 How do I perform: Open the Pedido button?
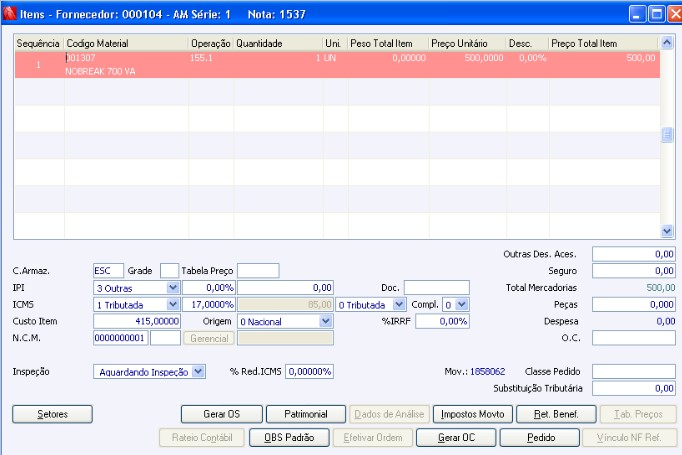[x=540, y=438]
